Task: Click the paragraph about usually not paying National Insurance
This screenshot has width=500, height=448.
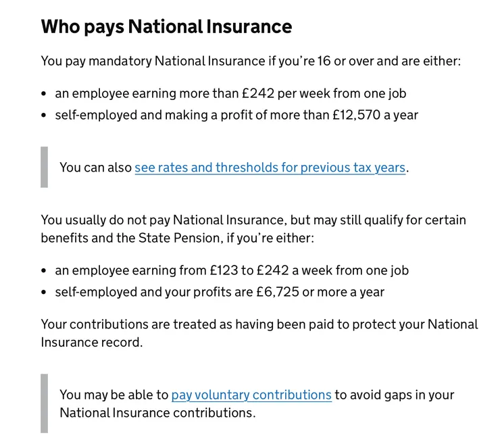Action: (253, 229)
